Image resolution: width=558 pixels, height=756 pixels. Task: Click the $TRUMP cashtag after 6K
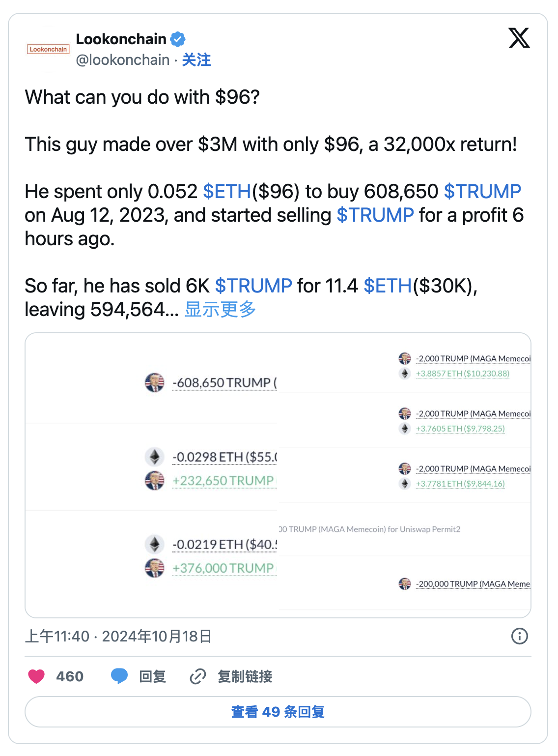[253, 286]
